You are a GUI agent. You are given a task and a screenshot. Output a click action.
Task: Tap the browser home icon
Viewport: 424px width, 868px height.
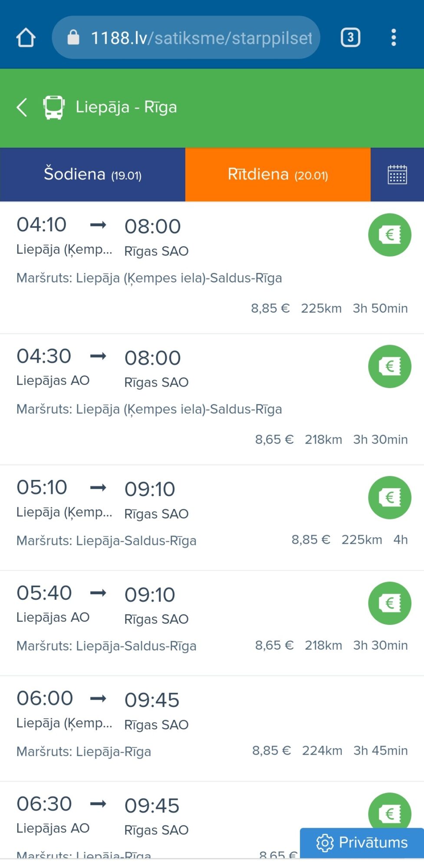click(26, 37)
